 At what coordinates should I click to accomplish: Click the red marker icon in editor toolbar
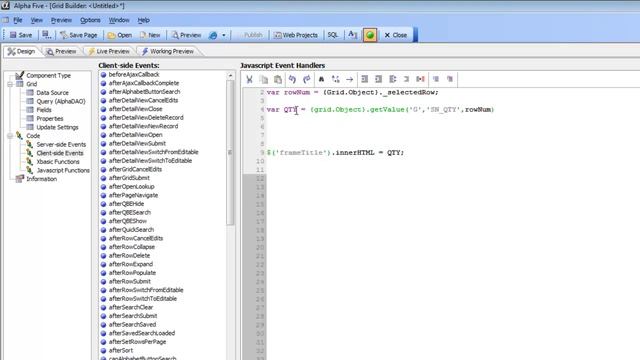click(x=420, y=79)
